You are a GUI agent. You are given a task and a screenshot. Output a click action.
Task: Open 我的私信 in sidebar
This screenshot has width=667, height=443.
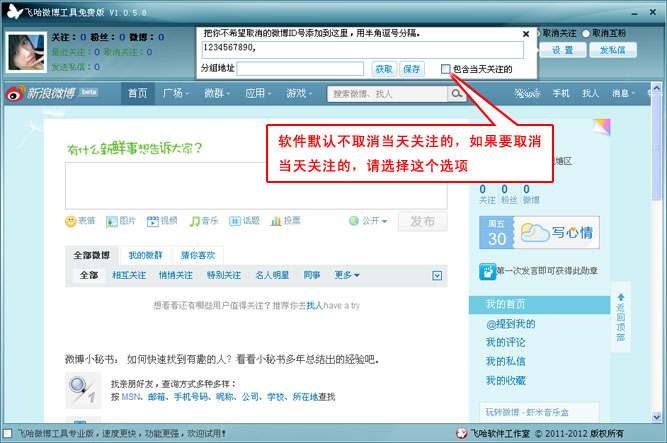pos(506,362)
